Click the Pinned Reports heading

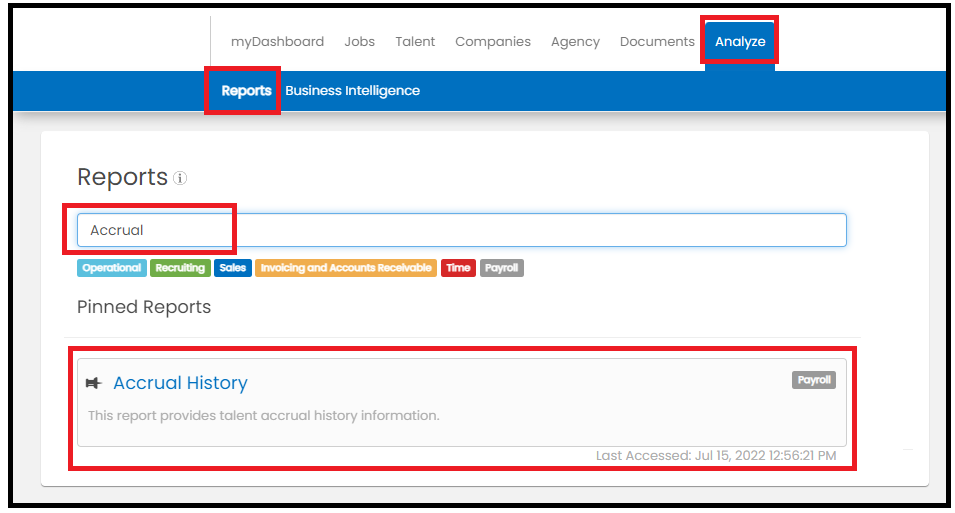coord(144,307)
